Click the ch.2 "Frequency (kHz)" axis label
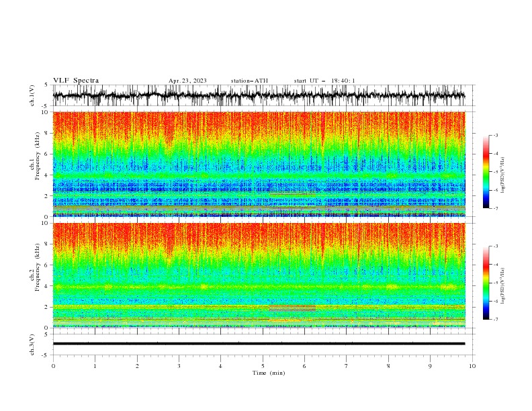Screen dimensions: 532x411 click(37, 268)
